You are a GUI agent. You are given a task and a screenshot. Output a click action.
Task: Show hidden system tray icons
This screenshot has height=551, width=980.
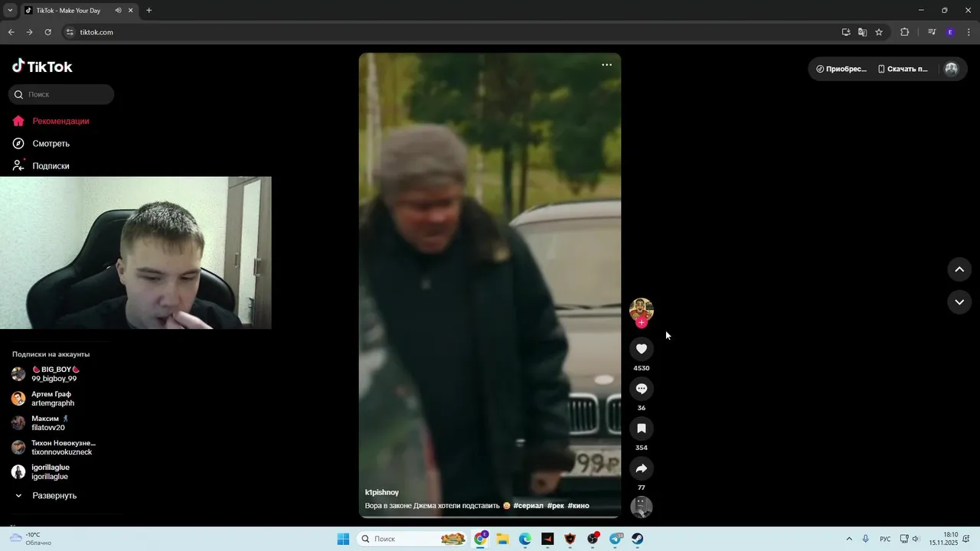click(848, 539)
